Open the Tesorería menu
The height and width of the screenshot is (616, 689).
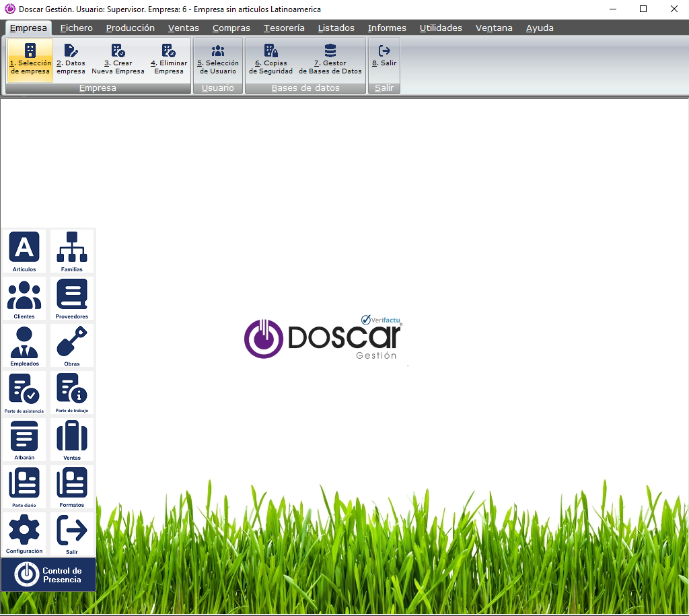pyautogui.click(x=284, y=28)
